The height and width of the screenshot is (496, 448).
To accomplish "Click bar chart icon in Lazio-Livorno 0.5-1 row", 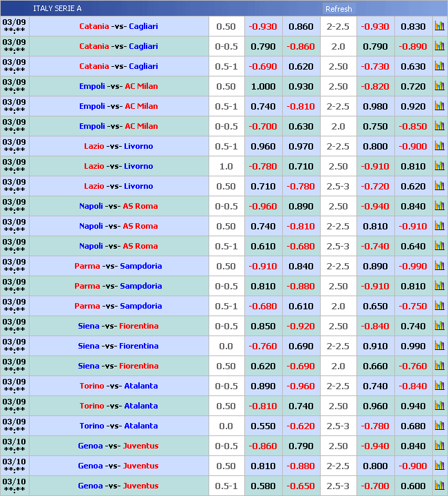I will [440, 146].
